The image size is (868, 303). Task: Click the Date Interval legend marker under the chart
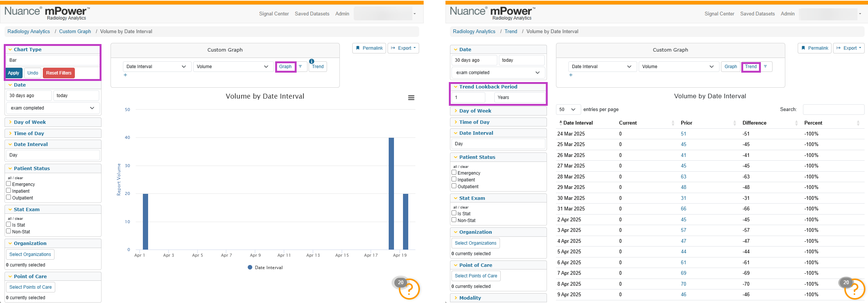[x=250, y=267]
